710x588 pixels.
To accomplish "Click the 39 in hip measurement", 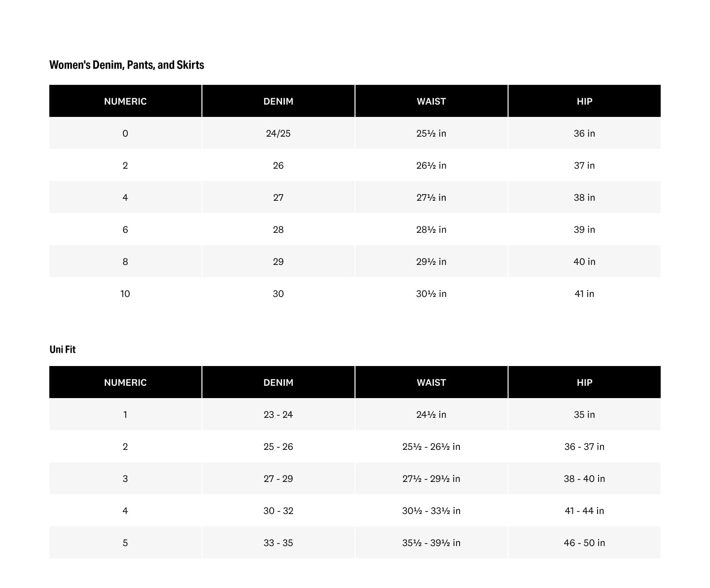I will pos(584,229).
